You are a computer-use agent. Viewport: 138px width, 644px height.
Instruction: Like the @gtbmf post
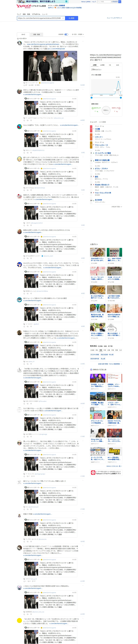pyautogui.click(x=31, y=326)
